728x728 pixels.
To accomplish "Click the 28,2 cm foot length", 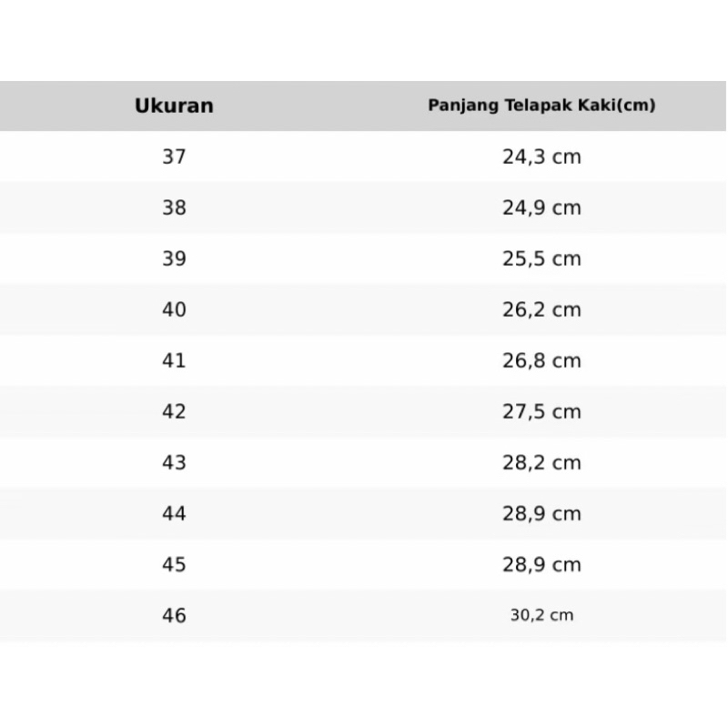I will tap(541, 462).
